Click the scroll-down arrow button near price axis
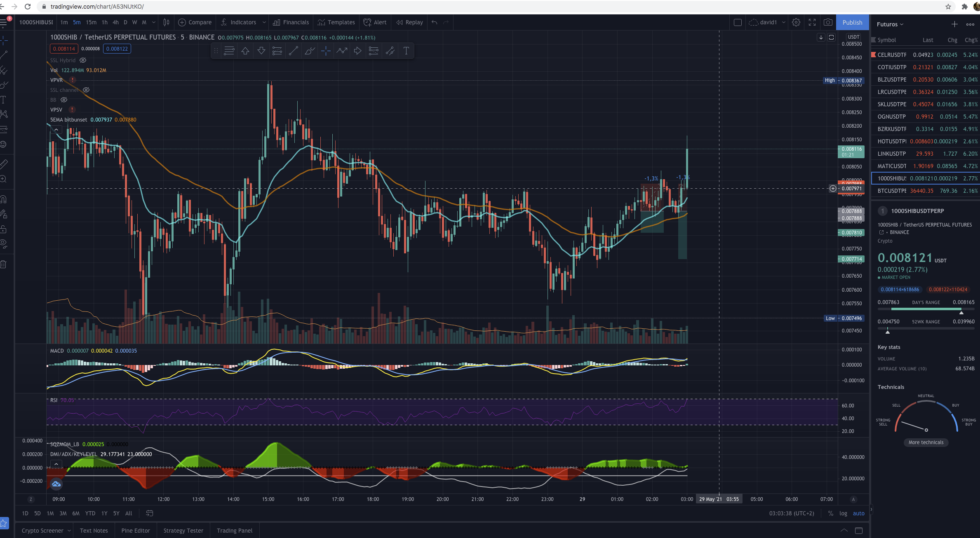The height and width of the screenshot is (538, 980). [821, 37]
